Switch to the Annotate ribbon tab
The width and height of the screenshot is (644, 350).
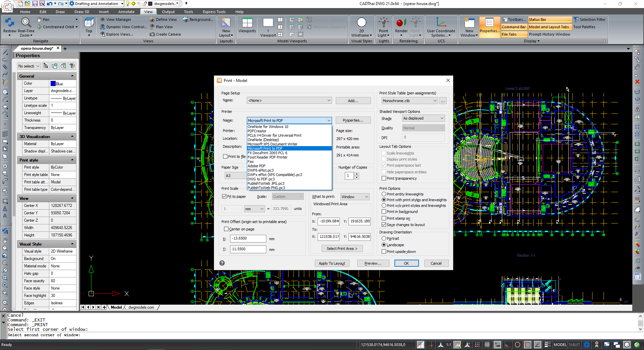(x=126, y=12)
